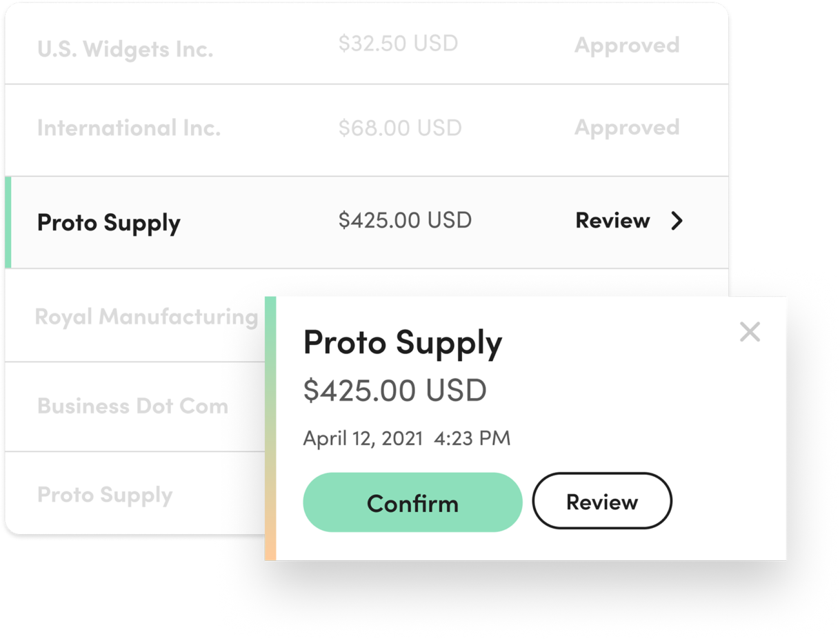Click the Proto Supply dialog title

(x=403, y=343)
